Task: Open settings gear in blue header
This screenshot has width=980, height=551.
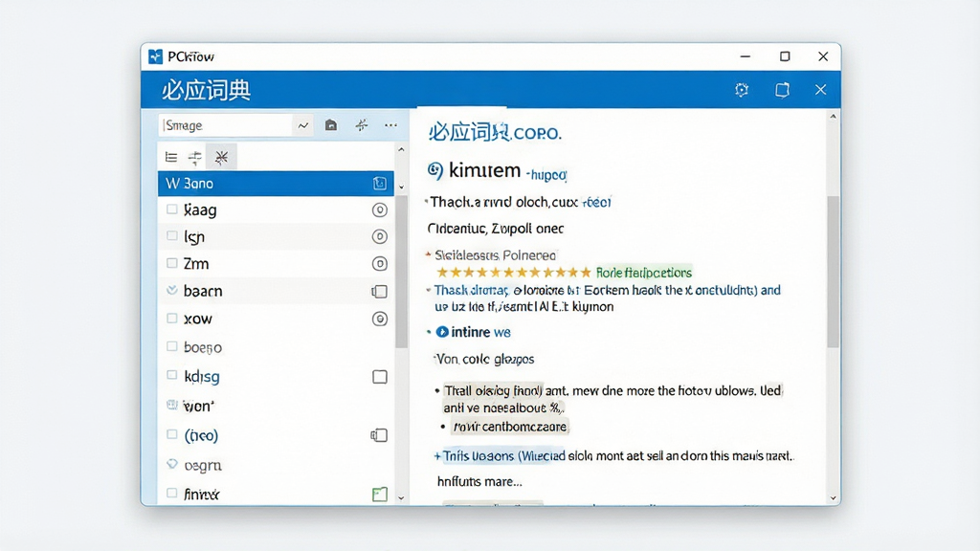Action: coord(742,89)
